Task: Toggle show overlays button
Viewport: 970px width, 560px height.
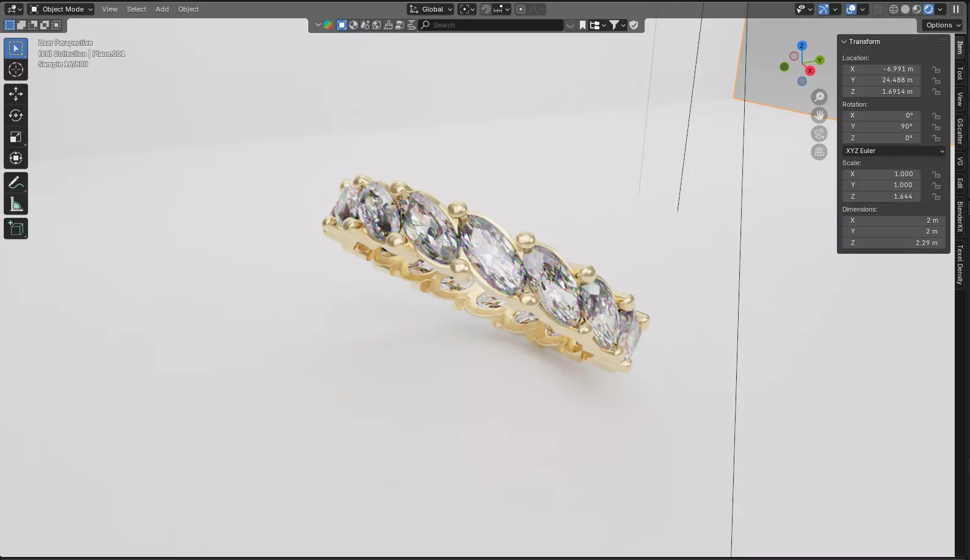Action: click(851, 9)
